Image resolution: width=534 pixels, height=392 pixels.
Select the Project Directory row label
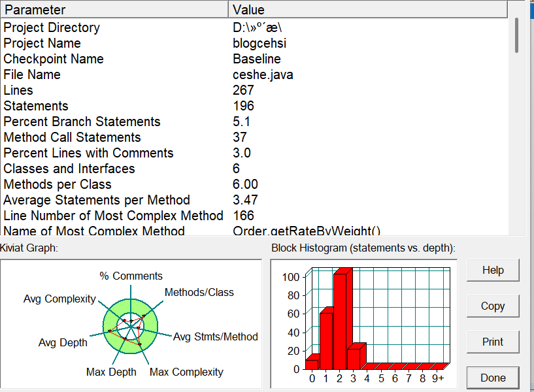pyautogui.click(x=52, y=27)
